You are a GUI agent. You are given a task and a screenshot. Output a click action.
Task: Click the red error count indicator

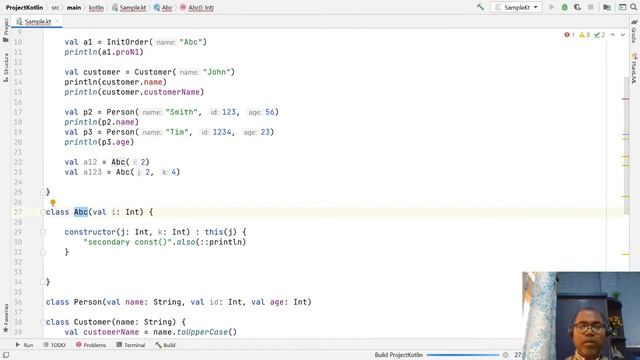(570, 35)
